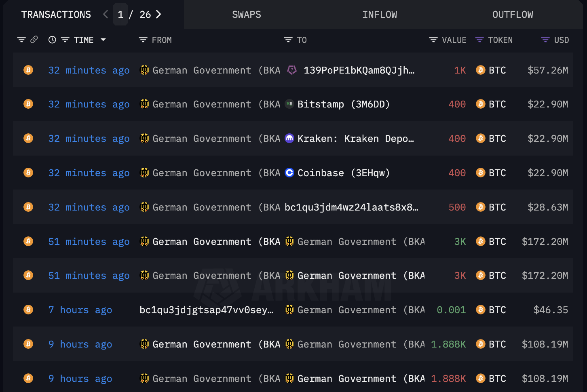This screenshot has width=587, height=392.
Task: Open the "32 minutes ago" link in the 139PoPE1bKQam8QJjh… row
Action: point(89,70)
